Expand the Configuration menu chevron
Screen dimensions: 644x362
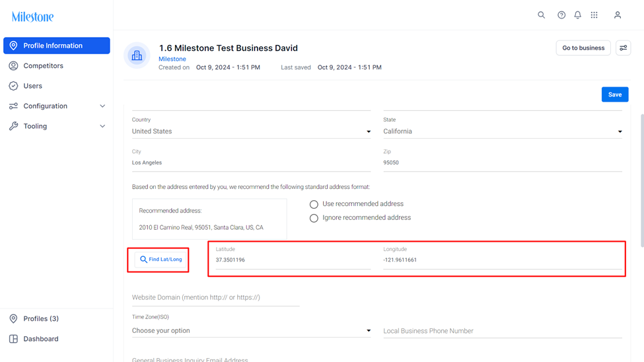click(x=102, y=106)
